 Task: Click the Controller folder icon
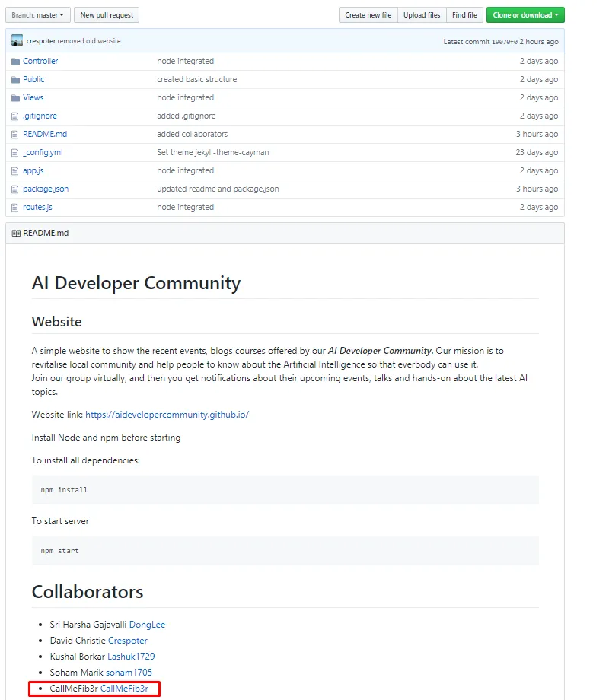point(16,61)
